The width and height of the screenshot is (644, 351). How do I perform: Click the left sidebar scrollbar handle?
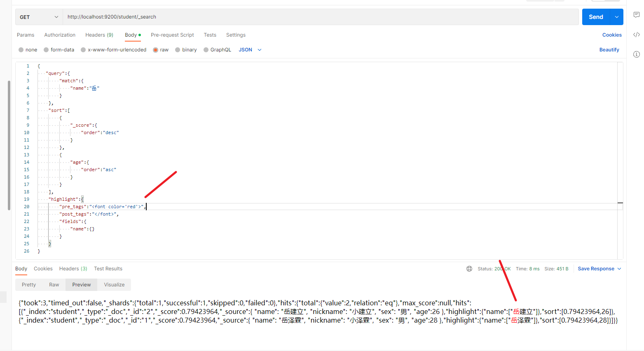point(9,145)
